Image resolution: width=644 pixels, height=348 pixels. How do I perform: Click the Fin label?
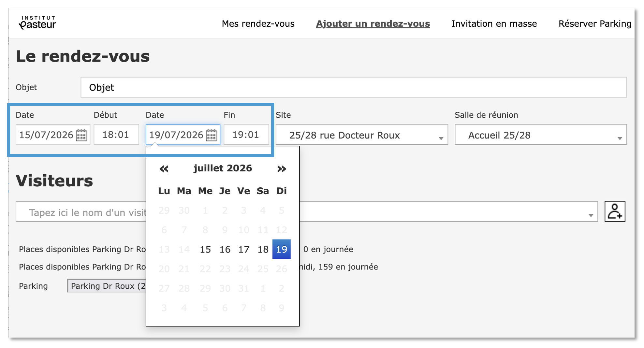[x=229, y=115]
